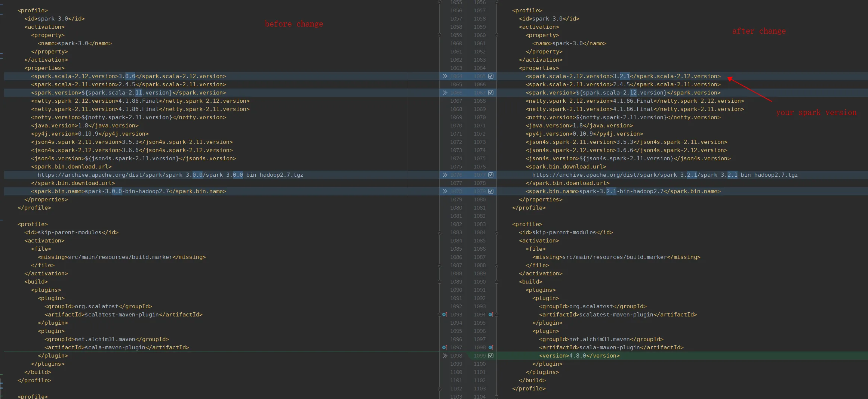
Task: Click left gutter override marker at line 1093
Action: pyautogui.click(x=444, y=315)
